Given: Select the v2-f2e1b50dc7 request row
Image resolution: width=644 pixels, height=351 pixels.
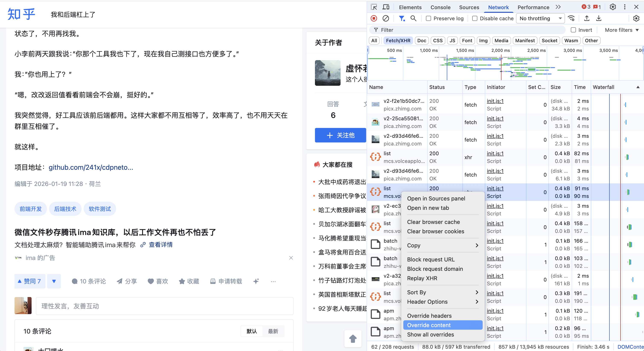Looking at the screenshot, I should coord(505,105).
